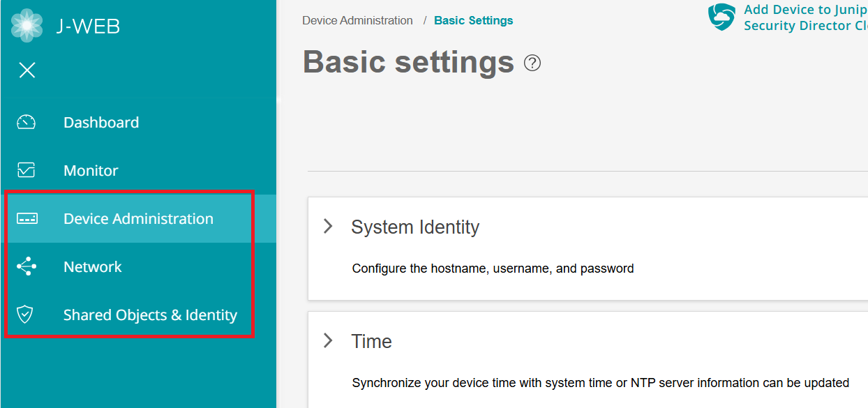
Task: Open the Basic settings help icon
Action: click(x=532, y=63)
